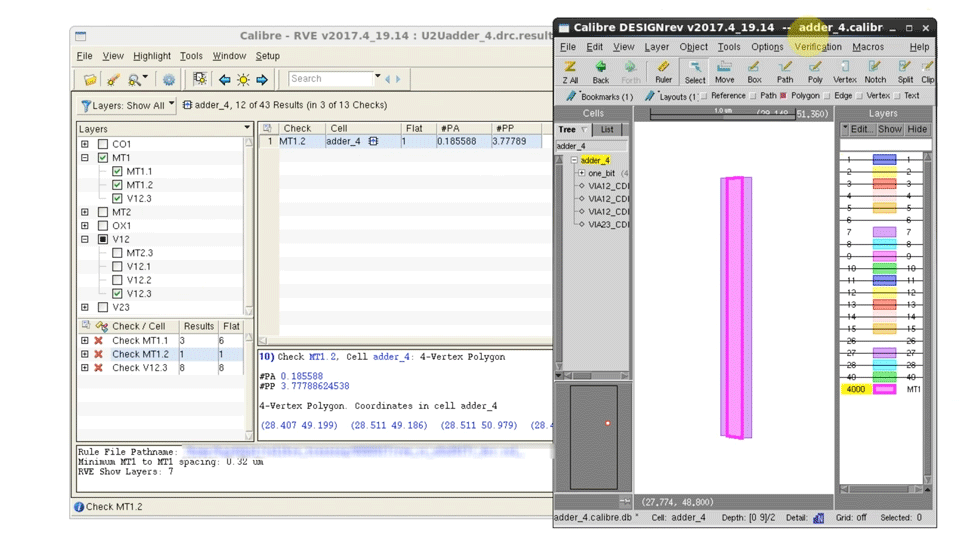Open the Macros menu

click(868, 47)
